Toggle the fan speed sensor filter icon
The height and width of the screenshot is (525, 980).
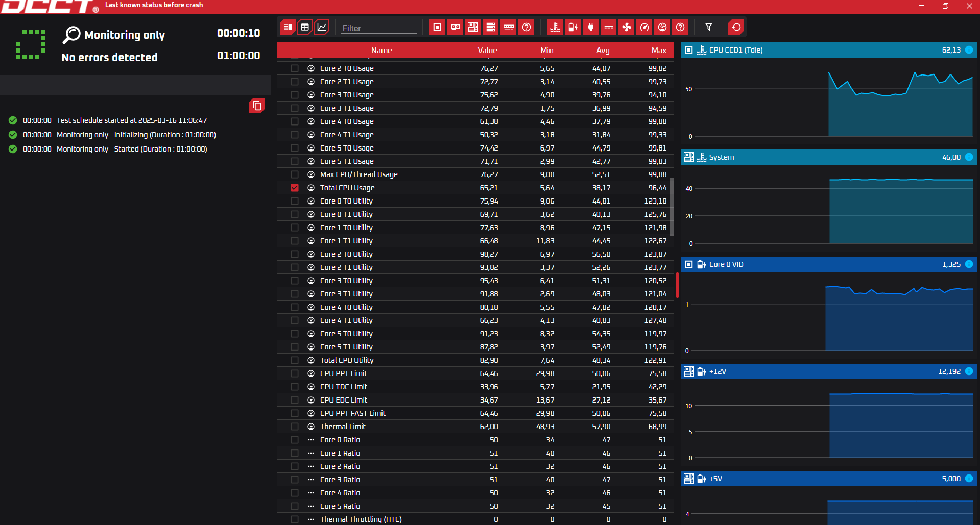tap(627, 27)
